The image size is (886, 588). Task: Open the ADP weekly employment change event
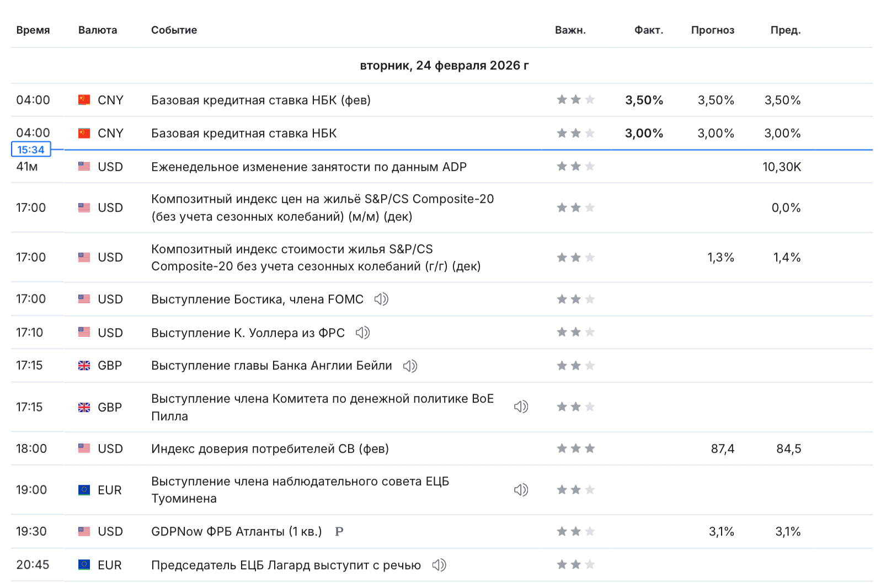(308, 167)
